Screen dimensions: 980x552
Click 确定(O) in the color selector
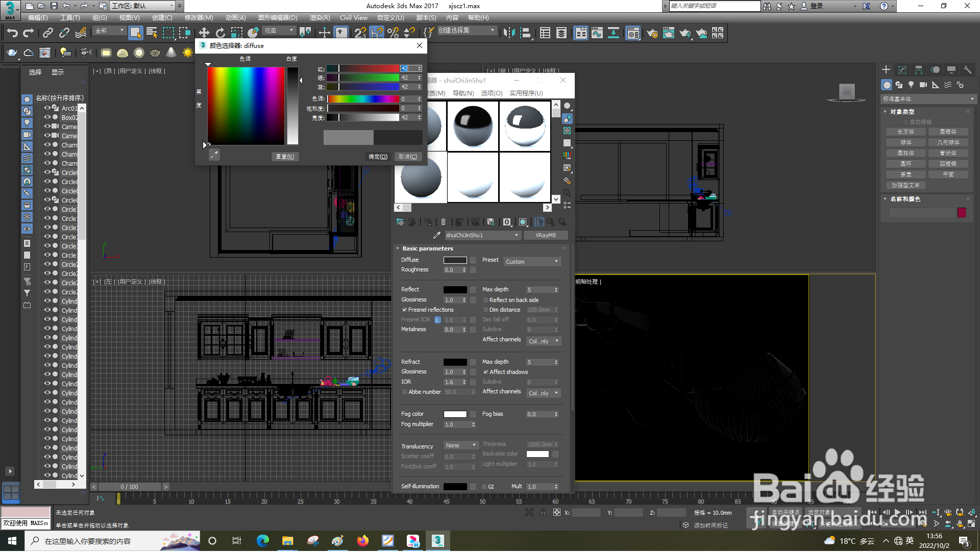pyautogui.click(x=378, y=157)
